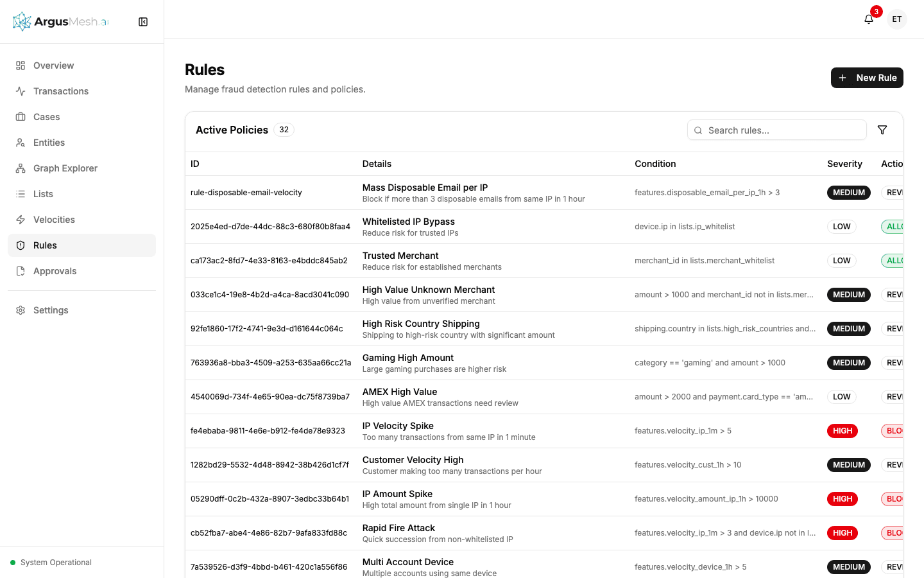Open the Velocities panel icon

coord(21,219)
